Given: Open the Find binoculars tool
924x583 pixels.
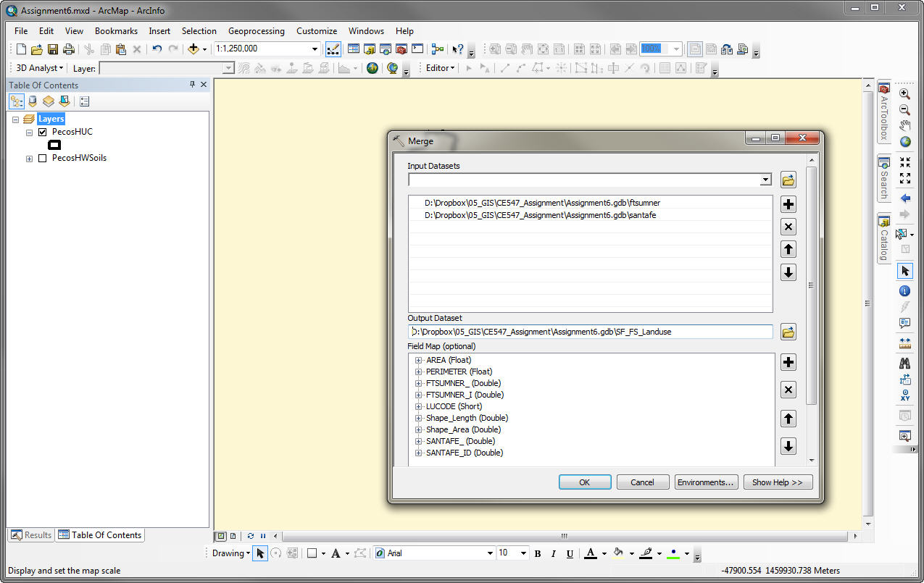Looking at the screenshot, I should [904, 363].
